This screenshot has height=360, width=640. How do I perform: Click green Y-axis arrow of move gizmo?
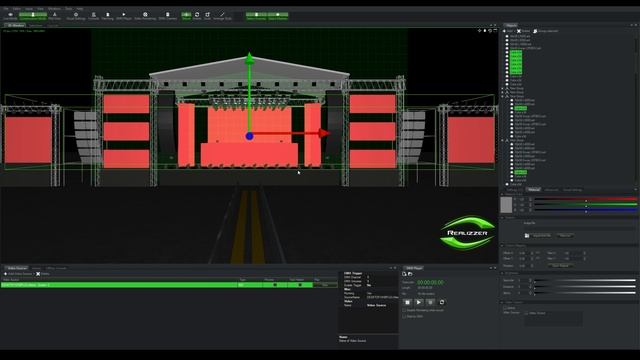coord(249,58)
